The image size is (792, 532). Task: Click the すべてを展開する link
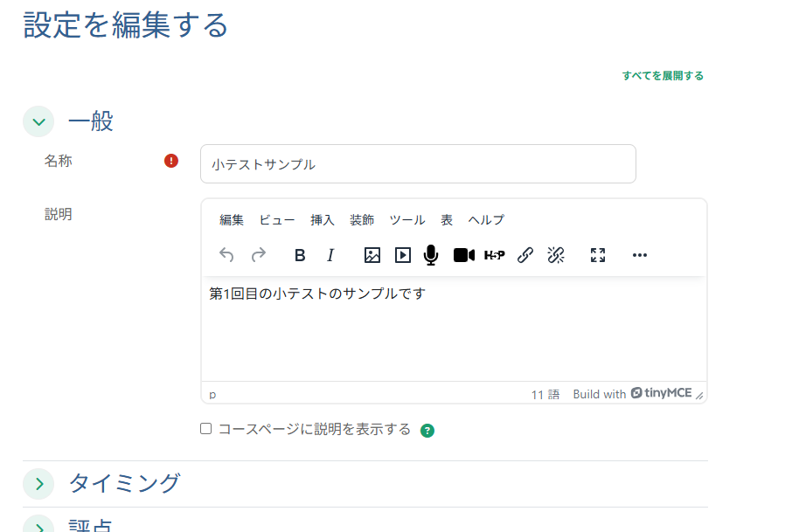pyautogui.click(x=663, y=77)
